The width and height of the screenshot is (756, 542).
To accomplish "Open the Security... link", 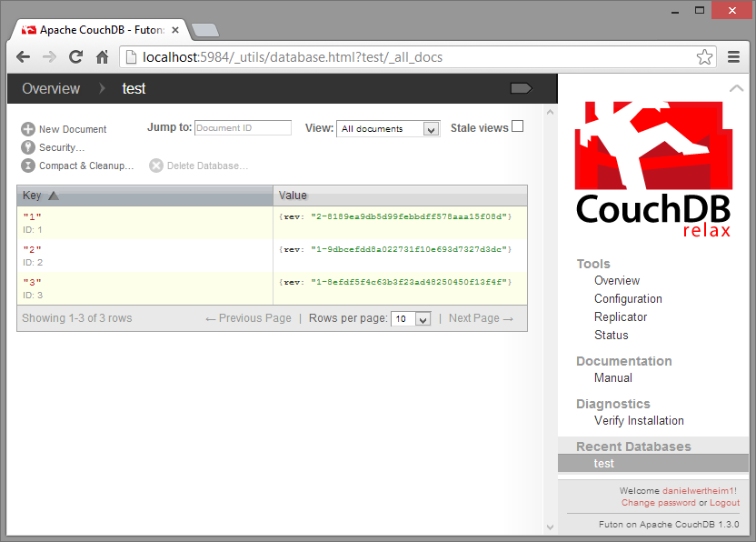I will point(62,147).
